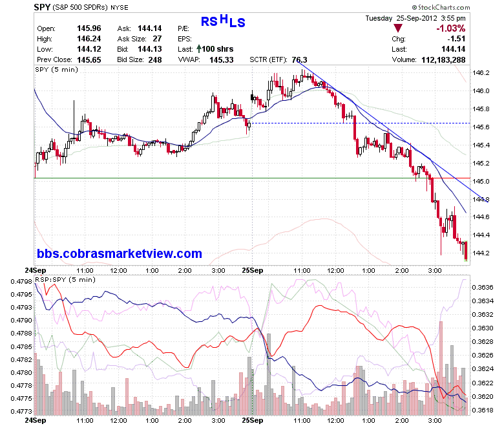
Task: Click the Ask Size value 27
Action: click(157, 39)
